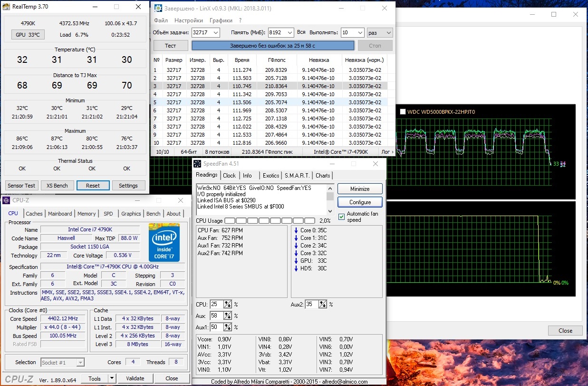Click the down arrow icon beside Core 3
Viewport: 588px width, 386px height.
296,253
